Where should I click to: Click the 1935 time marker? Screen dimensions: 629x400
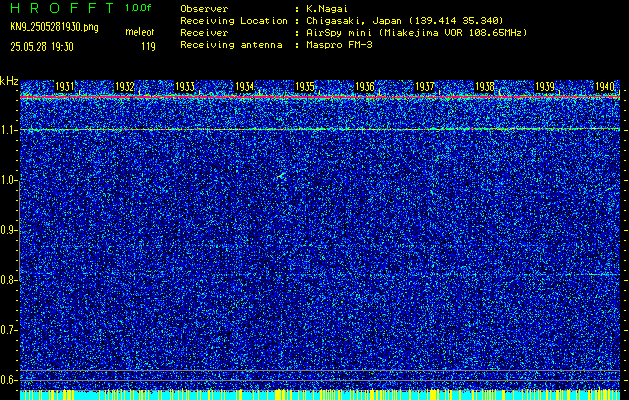305,87
